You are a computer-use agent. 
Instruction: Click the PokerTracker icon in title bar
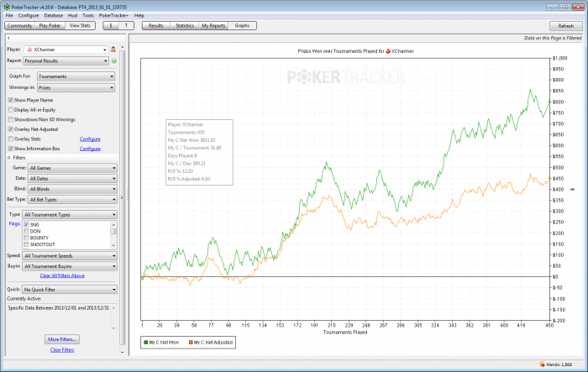click(x=7, y=5)
